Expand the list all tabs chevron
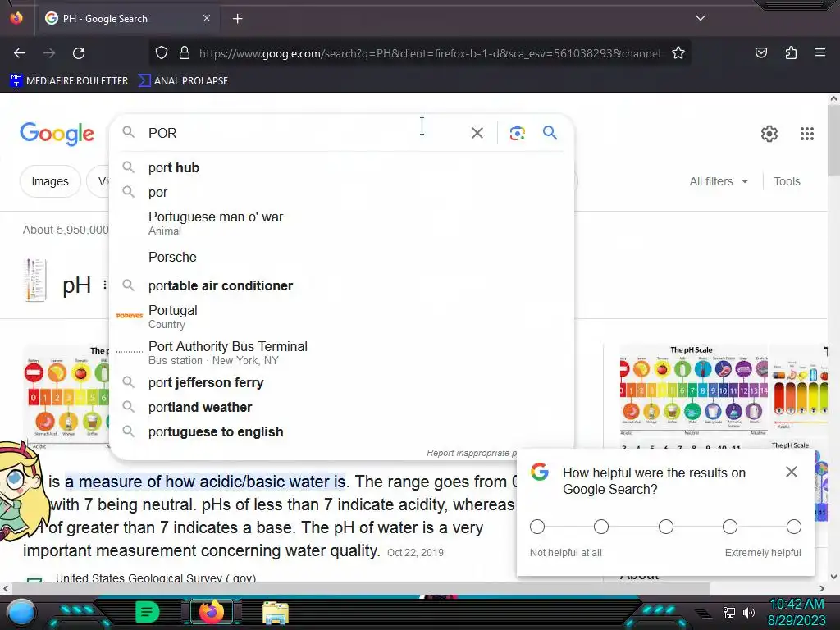Image resolution: width=840 pixels, height=630 pixels. 701,18
